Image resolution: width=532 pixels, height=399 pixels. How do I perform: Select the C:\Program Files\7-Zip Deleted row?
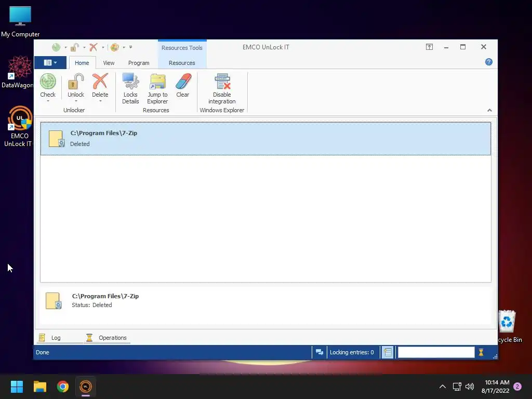coord(265,138)
